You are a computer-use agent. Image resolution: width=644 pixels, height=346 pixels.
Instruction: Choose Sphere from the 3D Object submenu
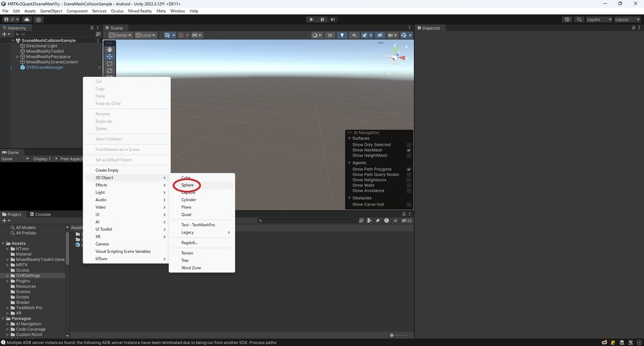point(202,185)
